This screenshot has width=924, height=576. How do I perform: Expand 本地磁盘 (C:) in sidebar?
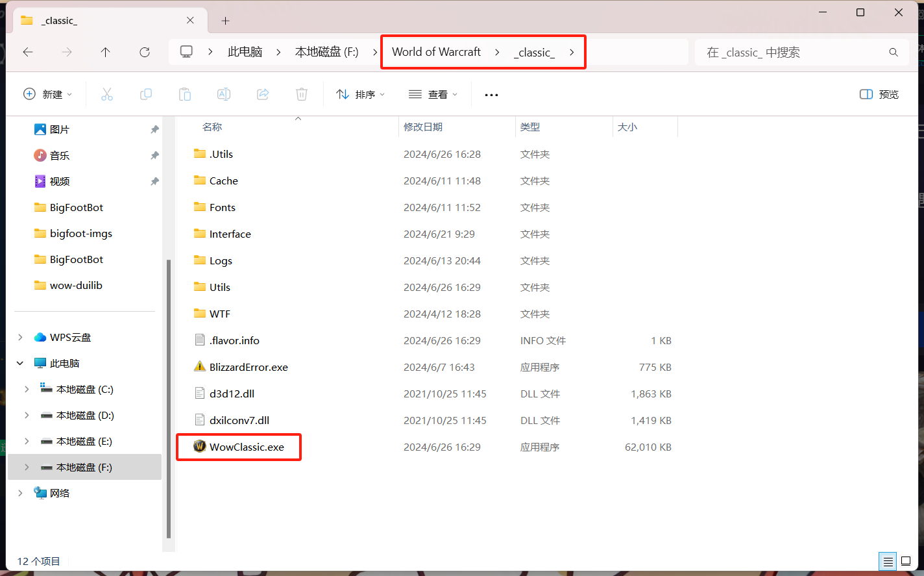coord(27,389)
